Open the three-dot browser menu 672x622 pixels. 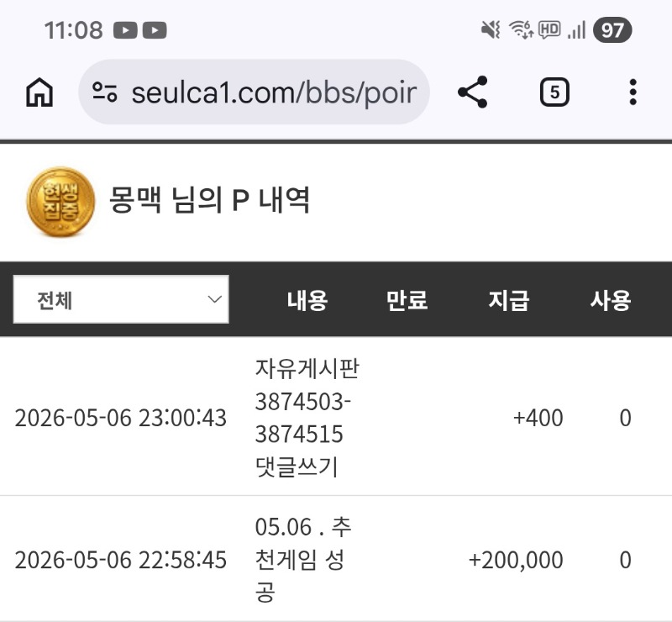633,92
